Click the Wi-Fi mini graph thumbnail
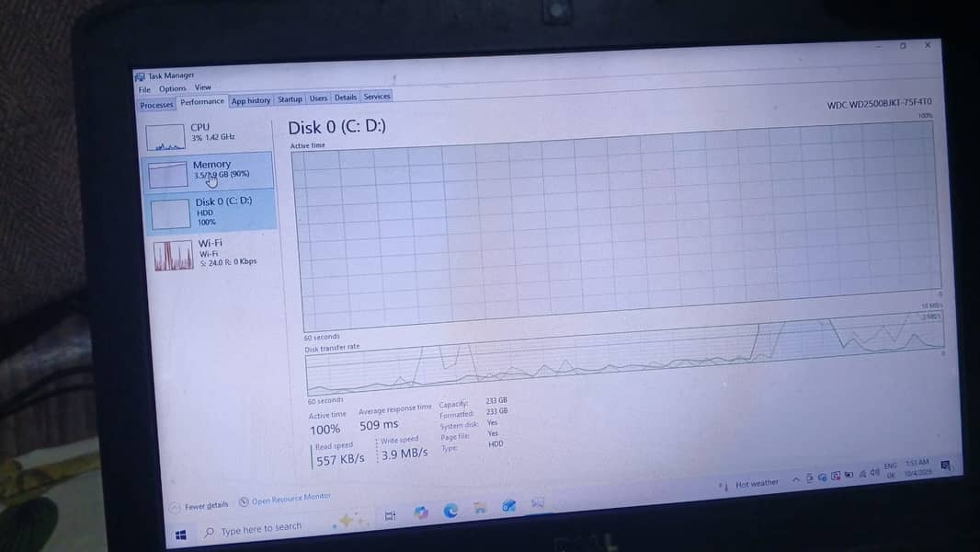This screenshot has width=980, height=552. coord(173,256)
